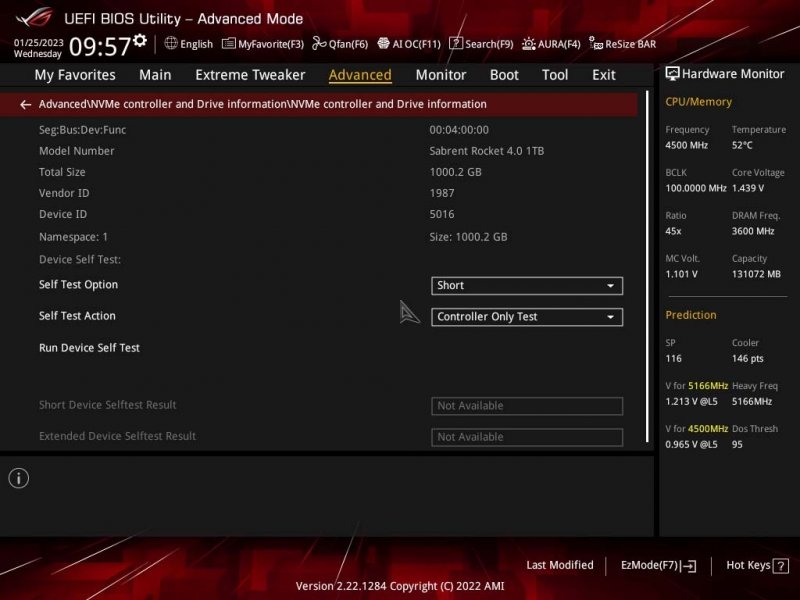800x600 pixels.
Task: Toggle AURA(F4) lighting
Action: coord(551,44)
